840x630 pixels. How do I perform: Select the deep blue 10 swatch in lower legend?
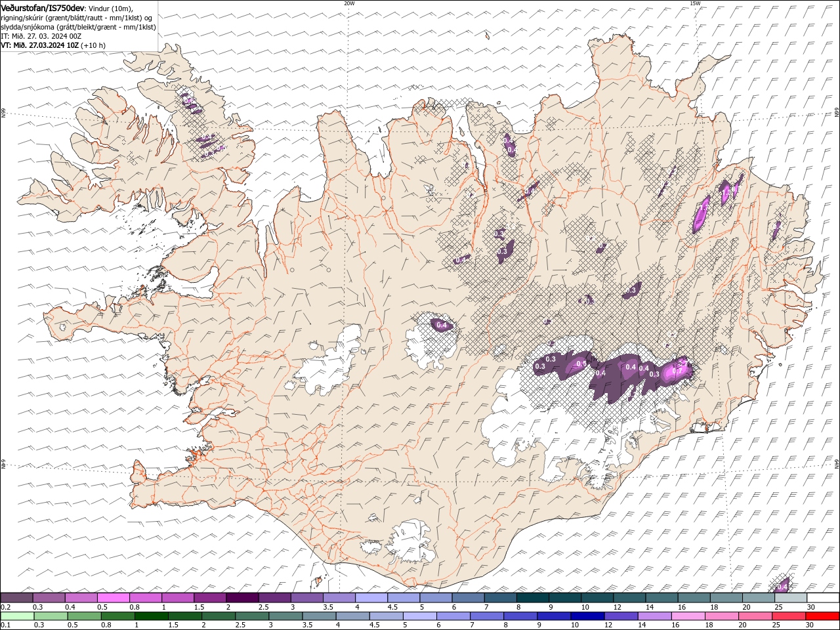[587, 616]
